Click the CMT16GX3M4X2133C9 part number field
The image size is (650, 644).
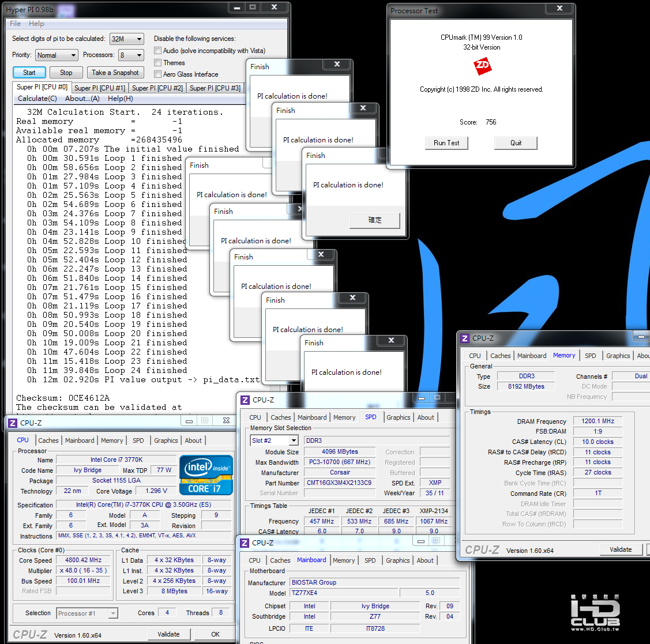(339, 483)
